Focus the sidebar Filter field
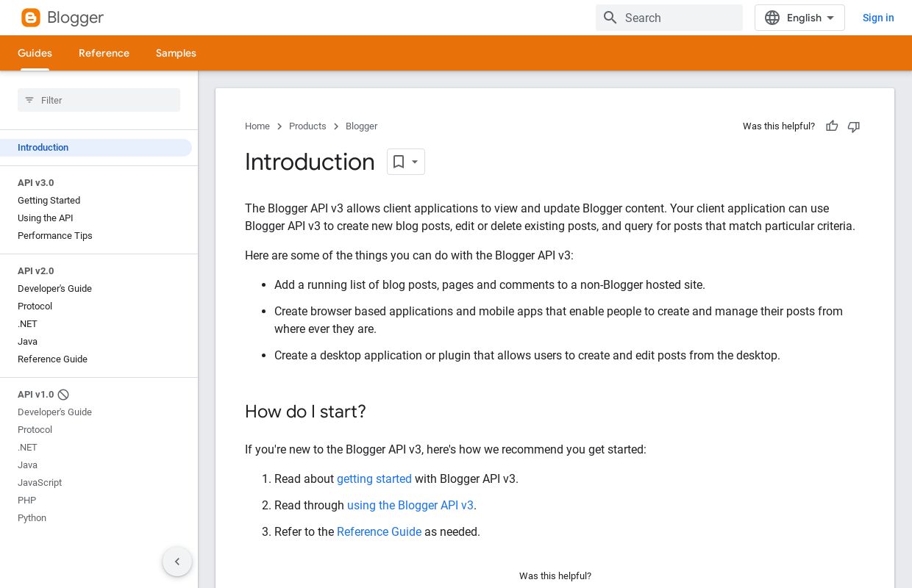The height and width of the screenshot is (588, 912). point(99,100)
